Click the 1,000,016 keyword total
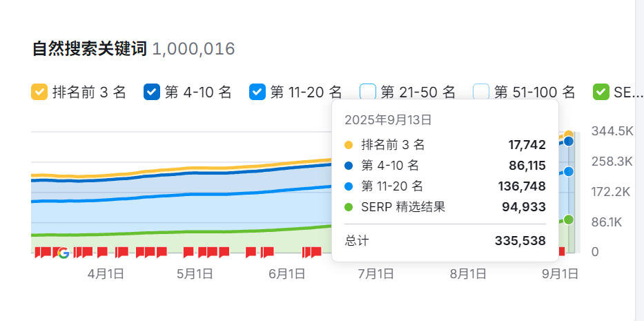This screenshot has height=321, width=644. (193, 49)
